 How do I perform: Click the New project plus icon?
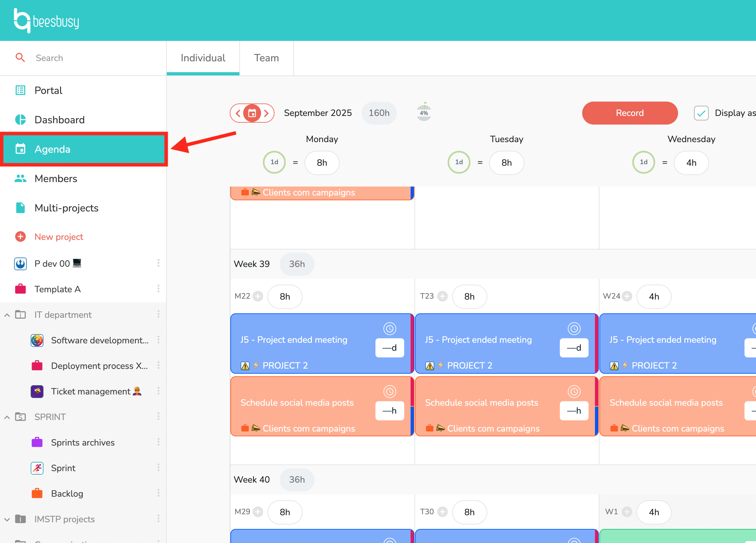click(20, 236)
